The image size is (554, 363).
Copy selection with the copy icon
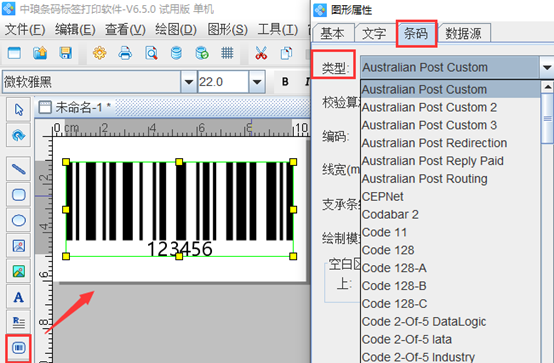(286, 53)
